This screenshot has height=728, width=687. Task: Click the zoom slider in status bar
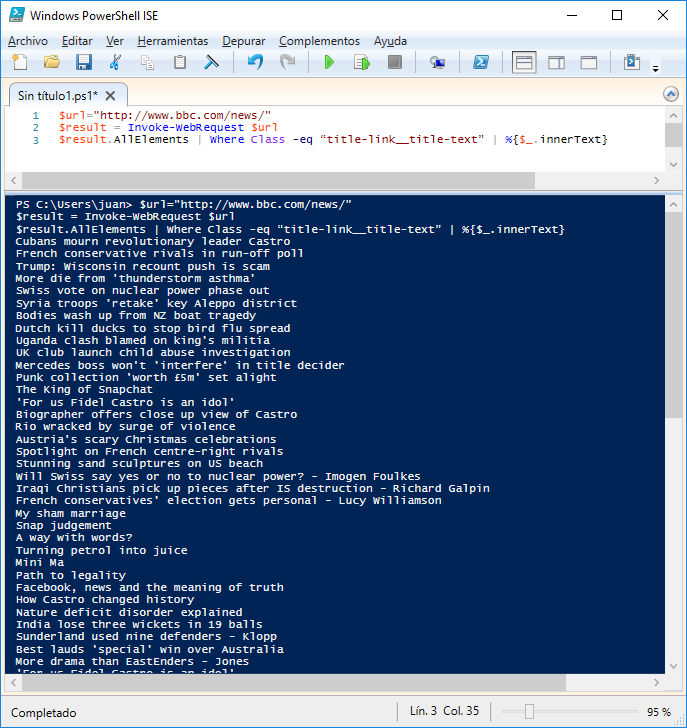530,711
